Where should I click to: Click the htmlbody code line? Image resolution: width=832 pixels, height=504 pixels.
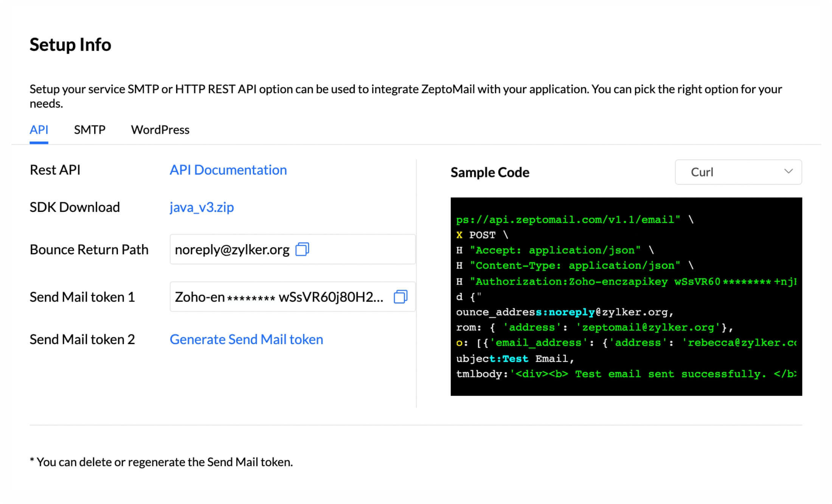click(x=626, y=374)
